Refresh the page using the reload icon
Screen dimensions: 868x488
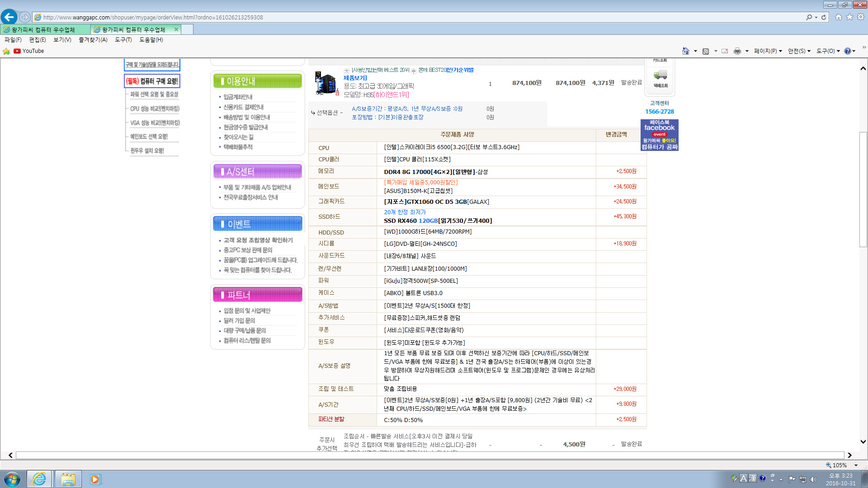pyautogui.click(x=824, y=17)
